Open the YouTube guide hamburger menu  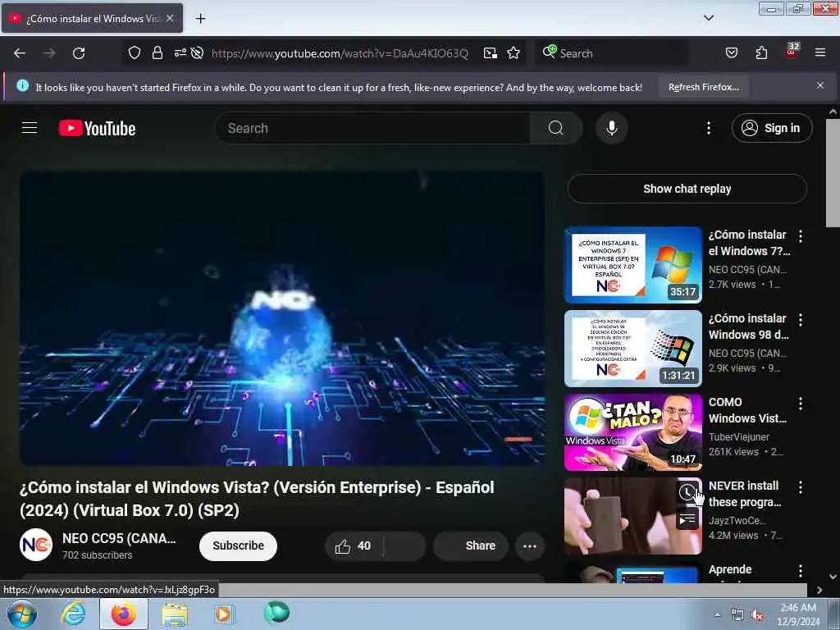30,128
